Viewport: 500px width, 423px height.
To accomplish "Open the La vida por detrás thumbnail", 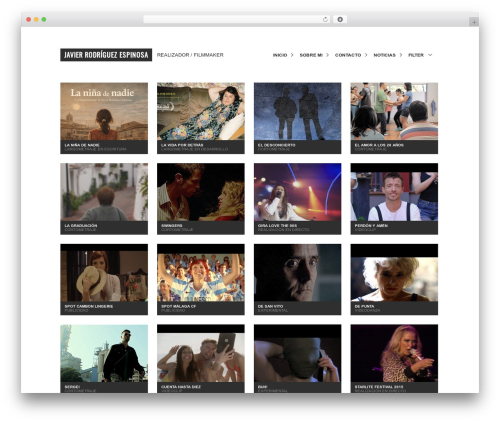I will coord(201,111).
